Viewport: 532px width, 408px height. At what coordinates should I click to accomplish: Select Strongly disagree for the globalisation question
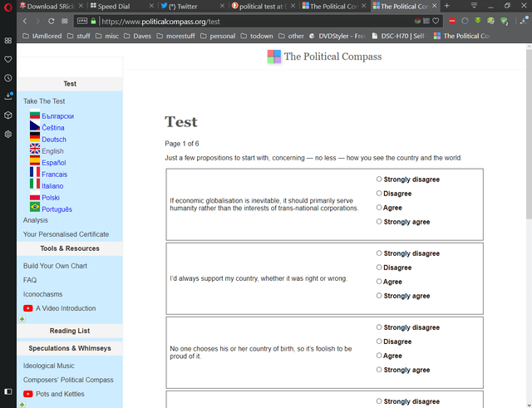(379, 179)
